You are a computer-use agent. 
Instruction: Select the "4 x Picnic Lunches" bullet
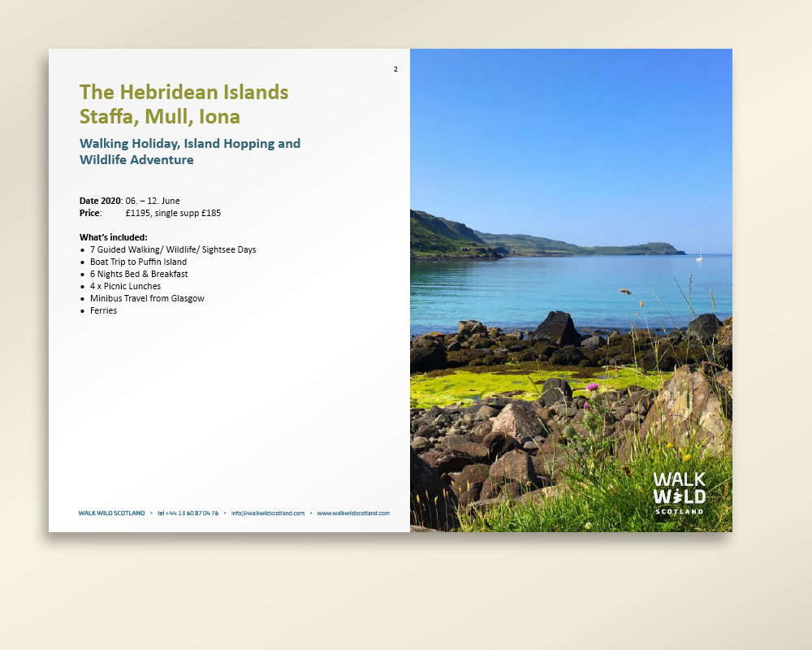pos(125,286)
